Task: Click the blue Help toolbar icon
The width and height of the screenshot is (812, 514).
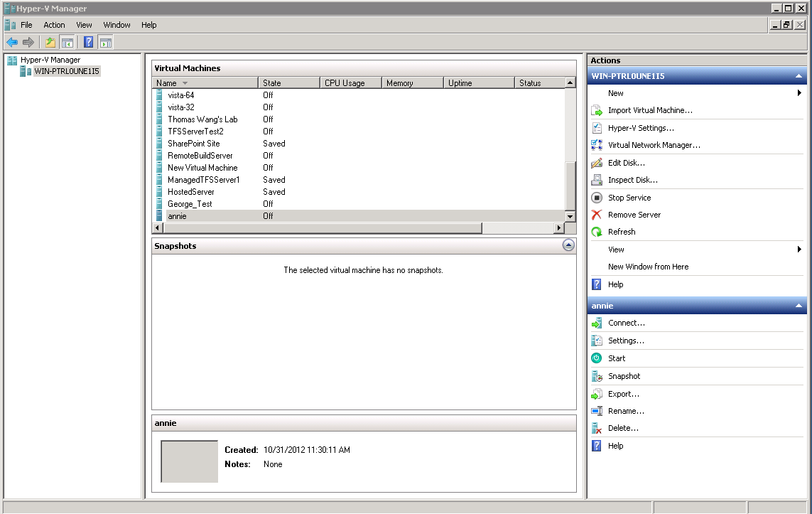Action: [x=88, y=42]
